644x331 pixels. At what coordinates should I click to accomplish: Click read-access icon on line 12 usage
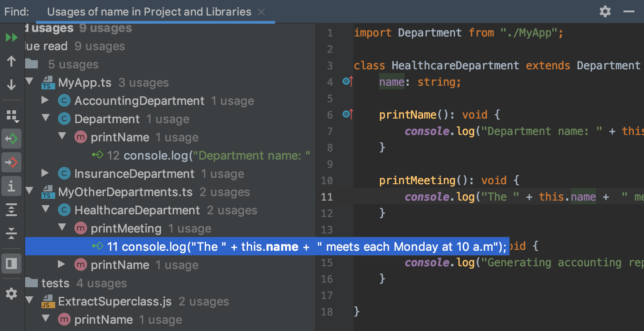98,155
